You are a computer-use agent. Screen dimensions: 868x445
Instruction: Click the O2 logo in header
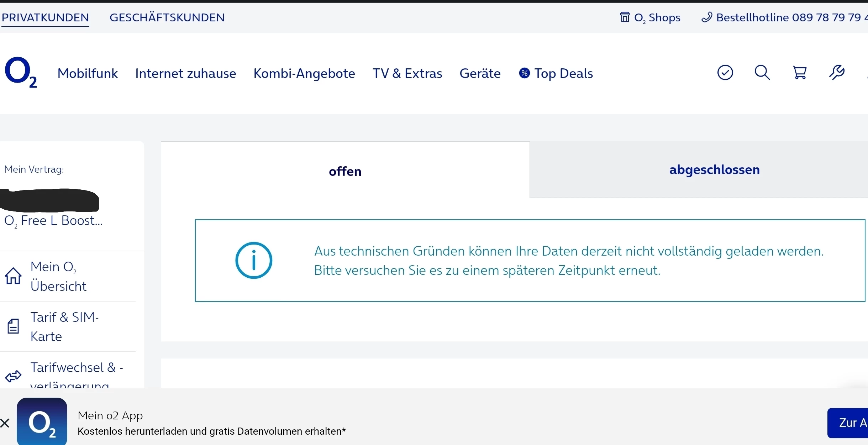tap(21, 73)
